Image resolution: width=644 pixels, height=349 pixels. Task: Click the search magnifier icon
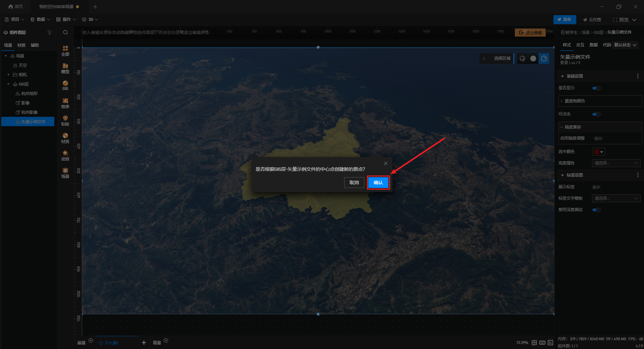[x=65, y=33]
